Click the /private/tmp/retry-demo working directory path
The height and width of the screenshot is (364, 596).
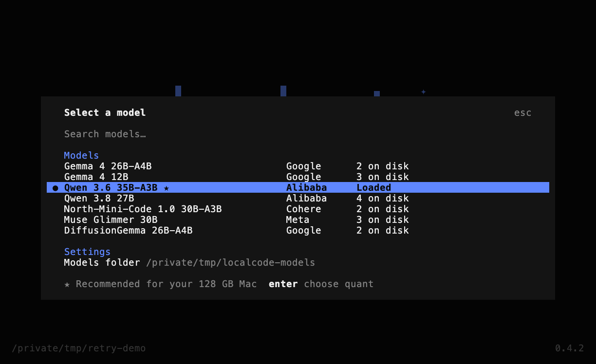click(79, 348)
